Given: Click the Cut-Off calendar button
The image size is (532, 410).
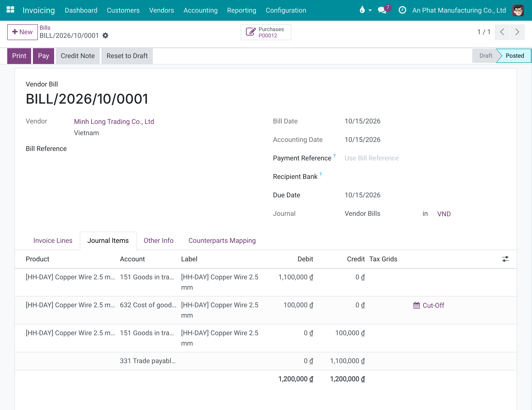Looking at the screenshot, I should [x=429, y=305].
